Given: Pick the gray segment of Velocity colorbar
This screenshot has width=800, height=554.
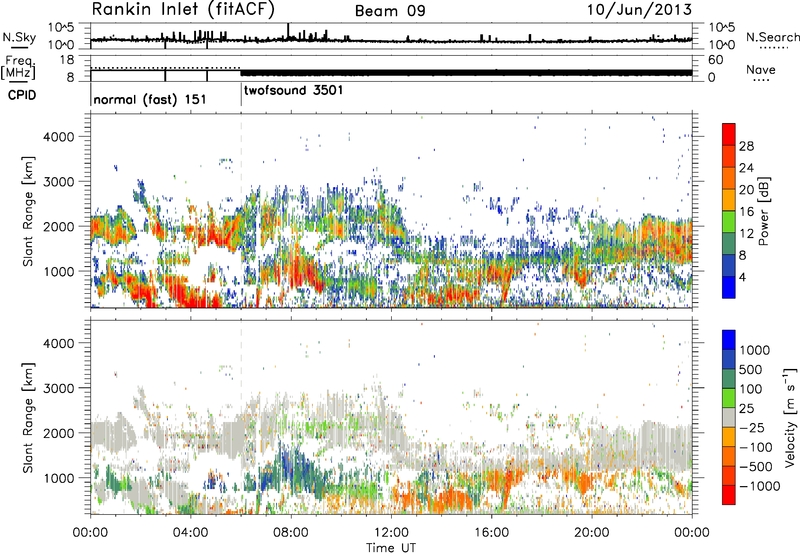Looking at the screenshot, I should [729, 418].
